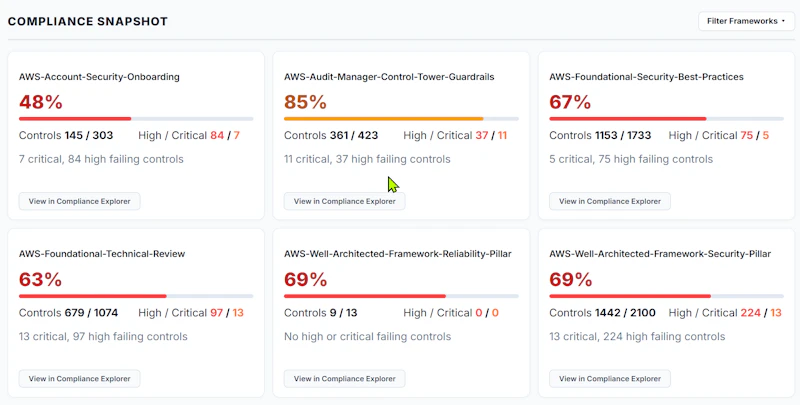Screen dimensions: 800x405
Task: Click '13 critical, 97 high failing controls'
Action: tap(103, 337)
